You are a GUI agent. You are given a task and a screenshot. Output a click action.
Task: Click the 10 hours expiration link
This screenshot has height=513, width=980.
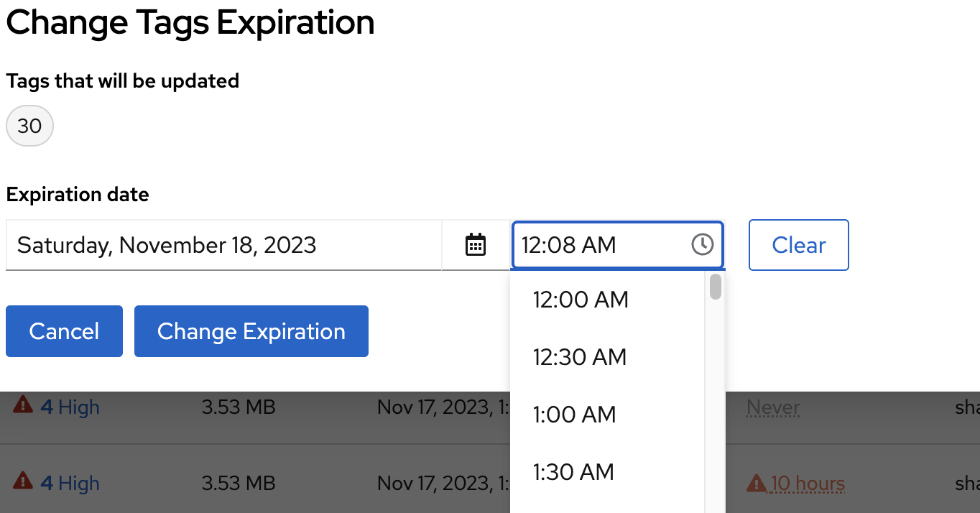[x=808, y=484]
